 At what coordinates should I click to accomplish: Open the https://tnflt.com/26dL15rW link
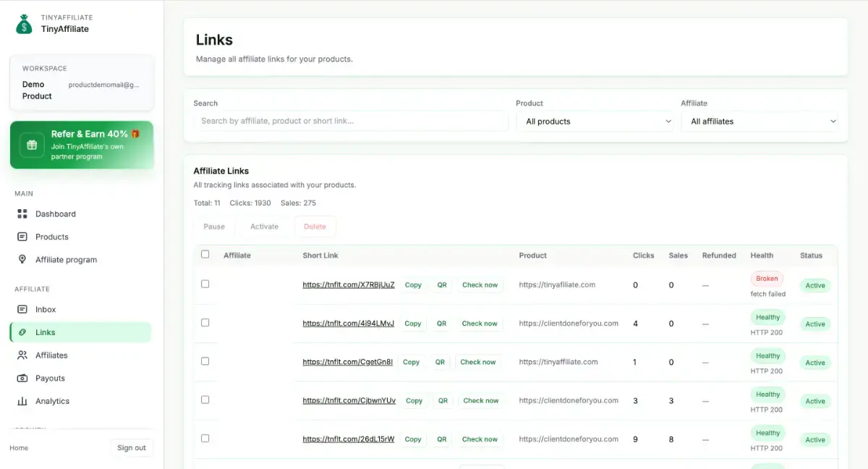coord(349,439)
